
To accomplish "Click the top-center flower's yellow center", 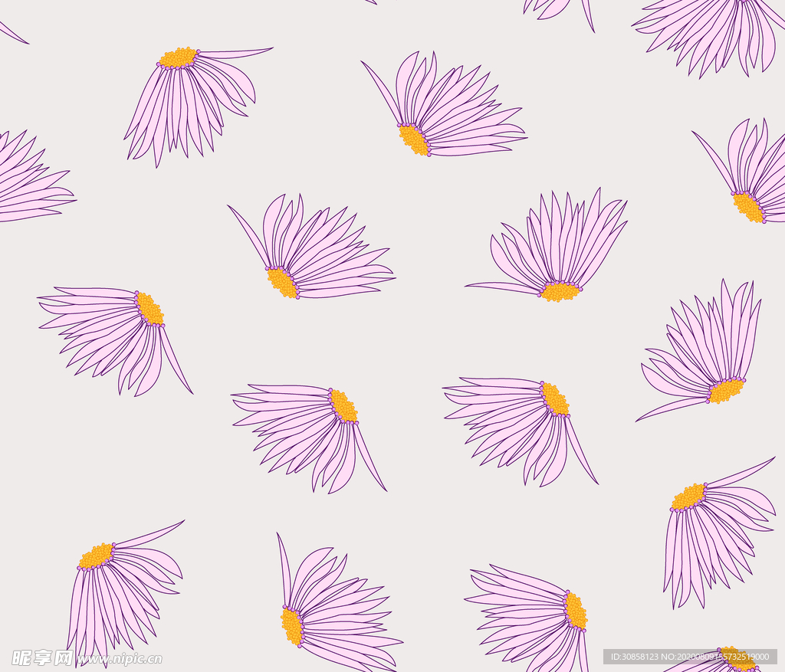I will click(x=414, y=139).
